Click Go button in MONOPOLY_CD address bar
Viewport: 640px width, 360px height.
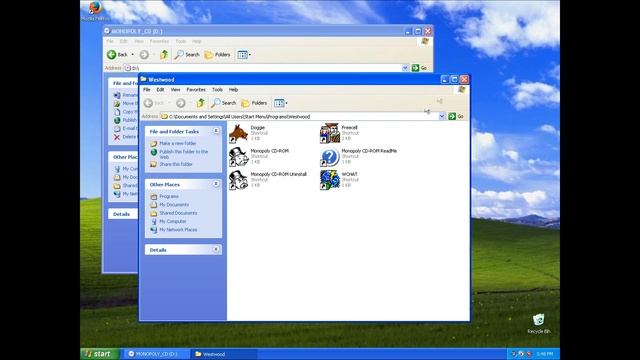(x=420, y=68)
